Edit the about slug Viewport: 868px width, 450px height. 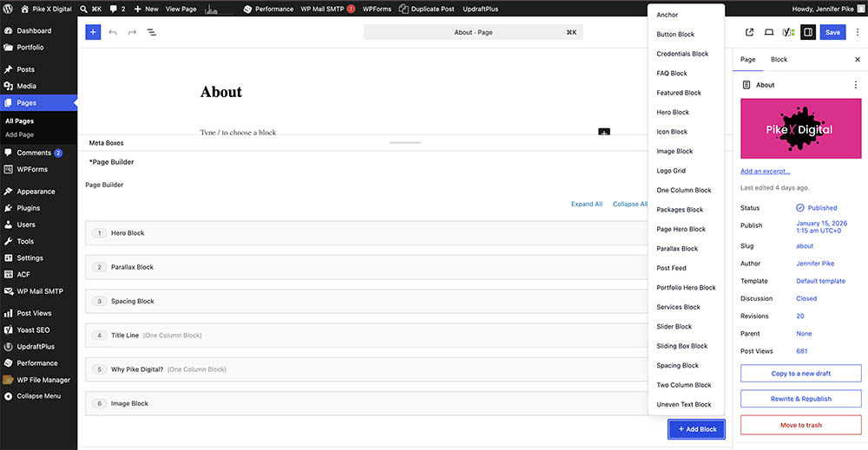point(805,246)
